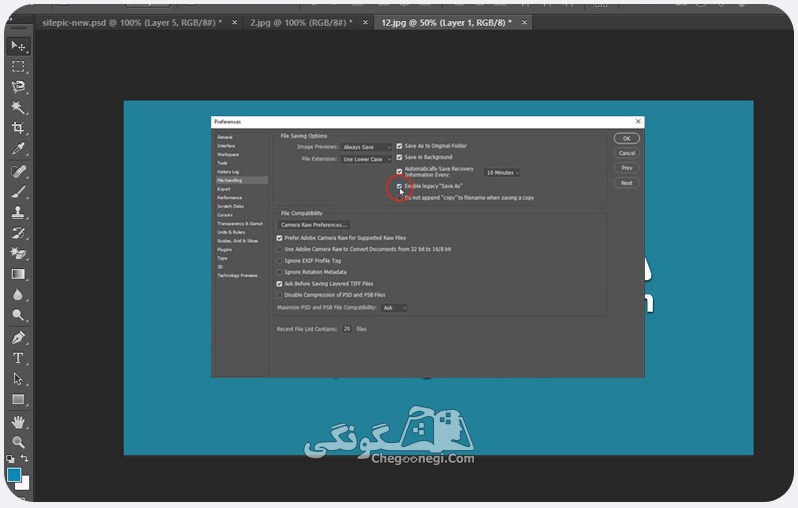Click the Recent File List count field
The image size is (798, 508).
pyautogui.click(x=347, y=329)
